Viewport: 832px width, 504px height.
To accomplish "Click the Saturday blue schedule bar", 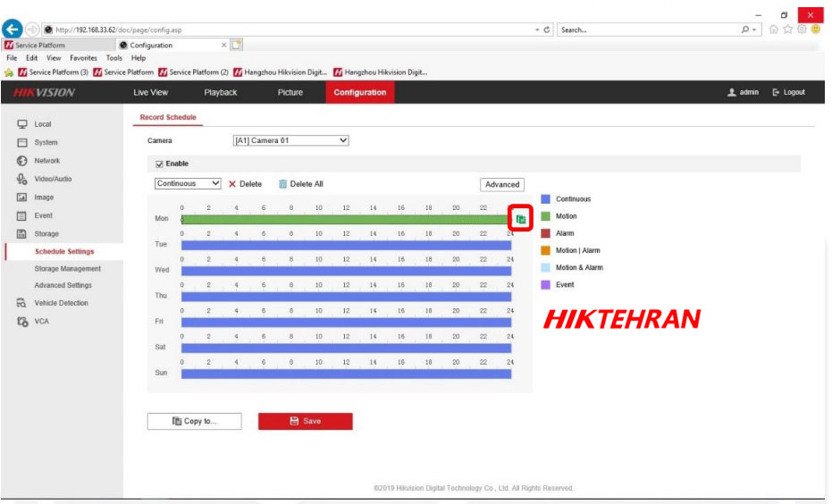I will coord(346,348).
